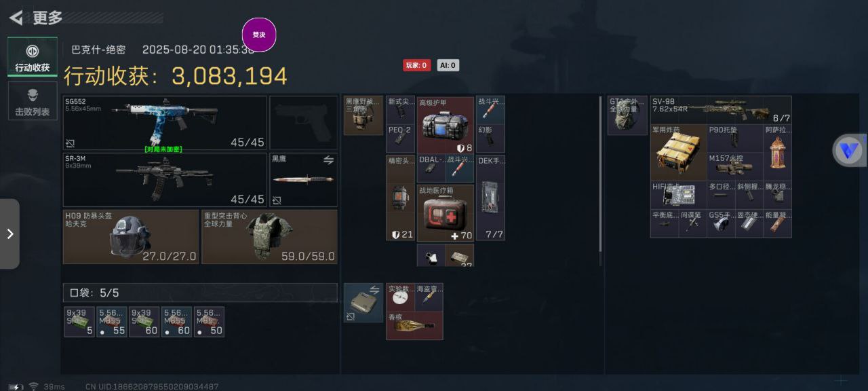Tap the H09 防暴头盔 helmet item
Image resolution: width=868 pixels, height=391 pixels.
pyautogui.click(x=131, y=236)
